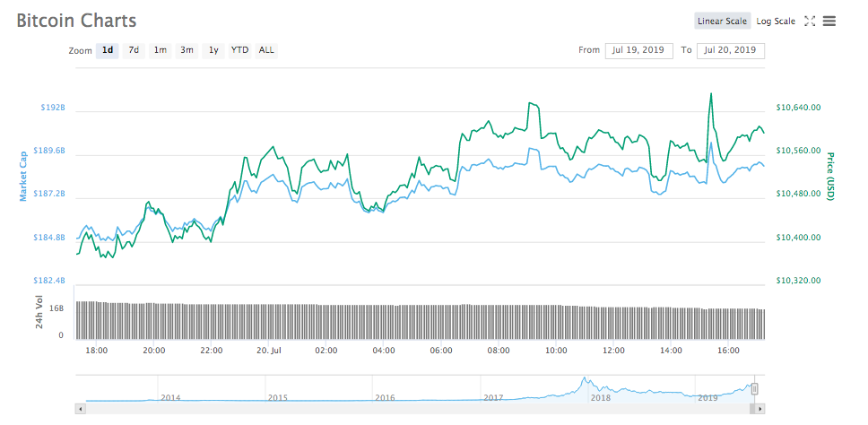Select the ALL zoom range
This screenshot has height=425, width=868.
click(x=266, y=50)
